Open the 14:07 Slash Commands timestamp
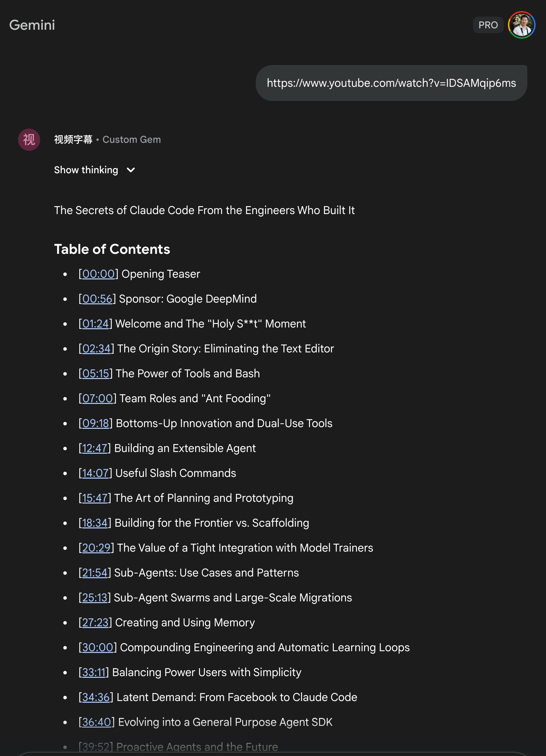 click(95, 473)
